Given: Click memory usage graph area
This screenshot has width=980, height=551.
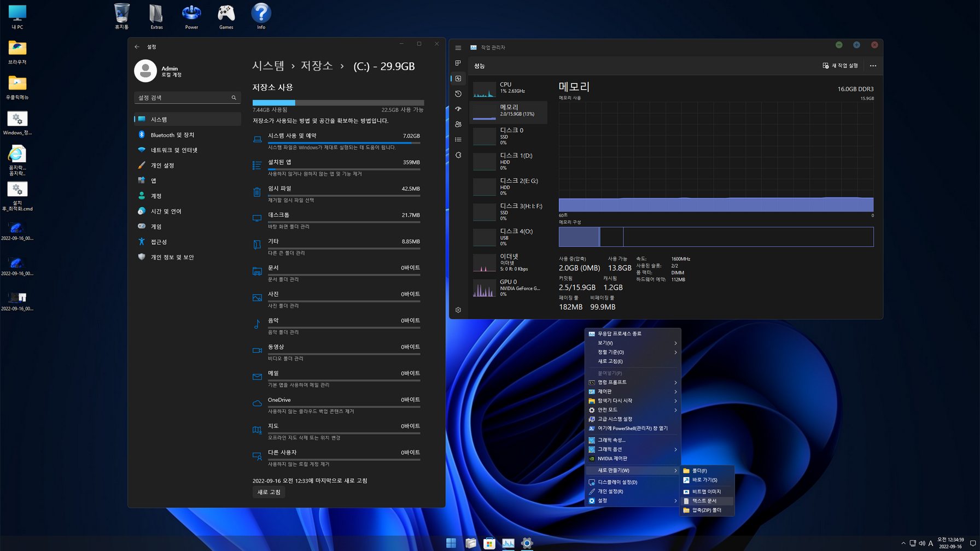Looking at the screenshot, I should [x=716, y=157].
